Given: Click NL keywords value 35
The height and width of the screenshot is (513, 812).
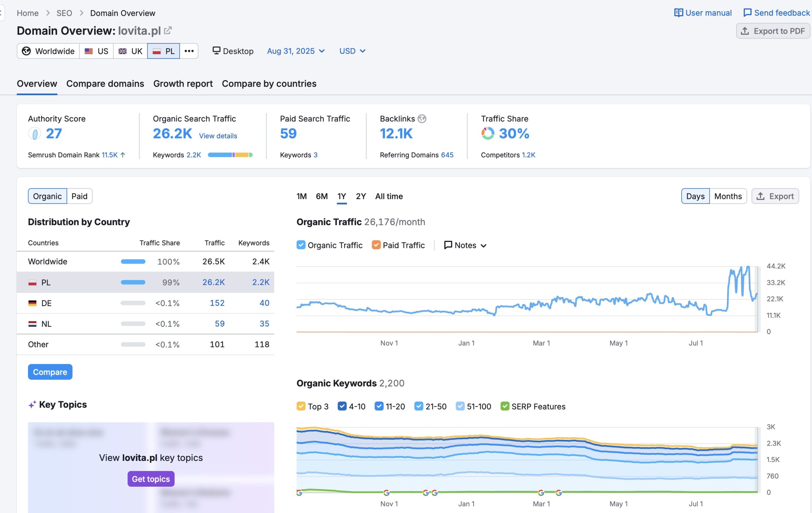Looking at the screenshot, I should [x=264, y=324].
